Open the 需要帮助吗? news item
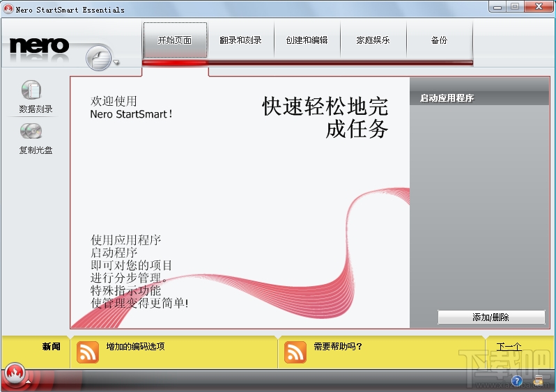Image resolution: width=556 pixels, height=392 pixels. coord(337,346)
